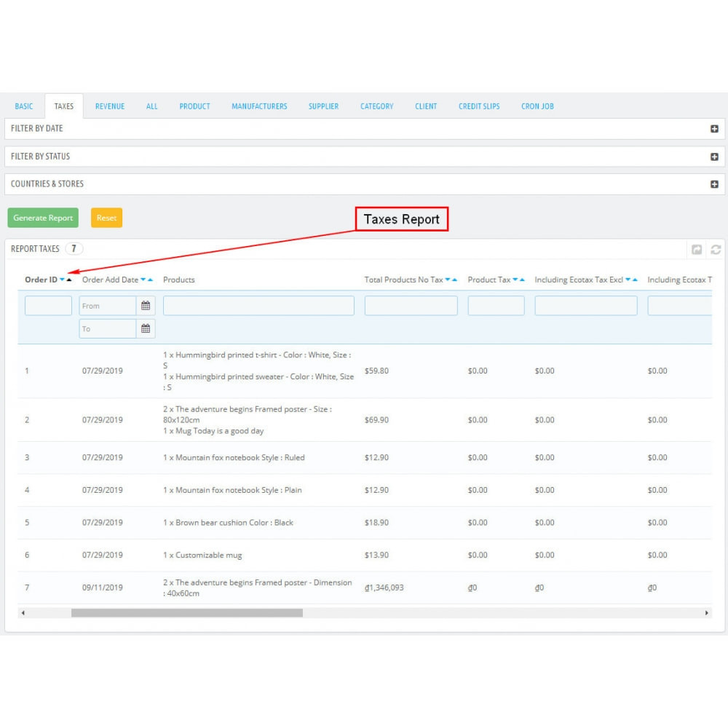Select the Mug Today is a good day row
Viewport: 728px width, 728px height.
[365, 420]
